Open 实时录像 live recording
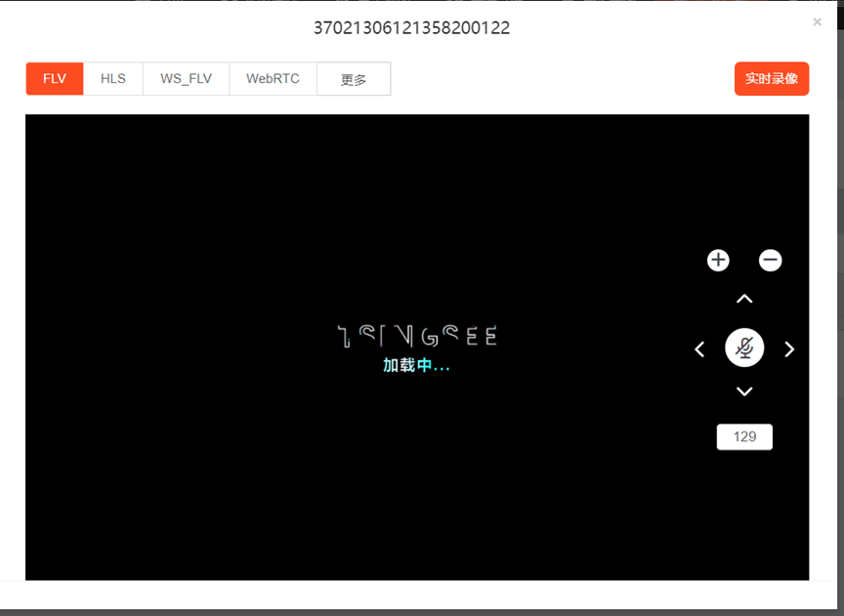 point(771,79)
